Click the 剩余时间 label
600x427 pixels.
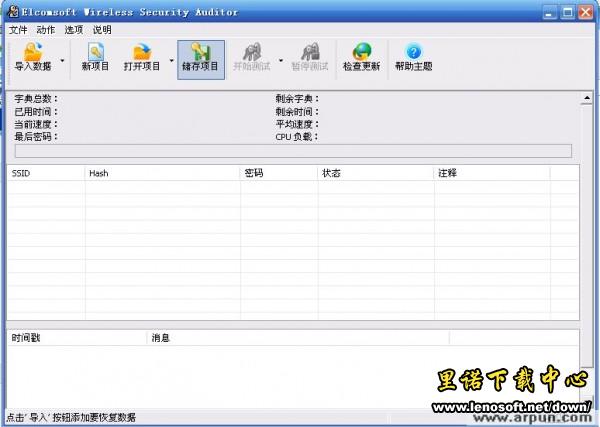point(297,112)
